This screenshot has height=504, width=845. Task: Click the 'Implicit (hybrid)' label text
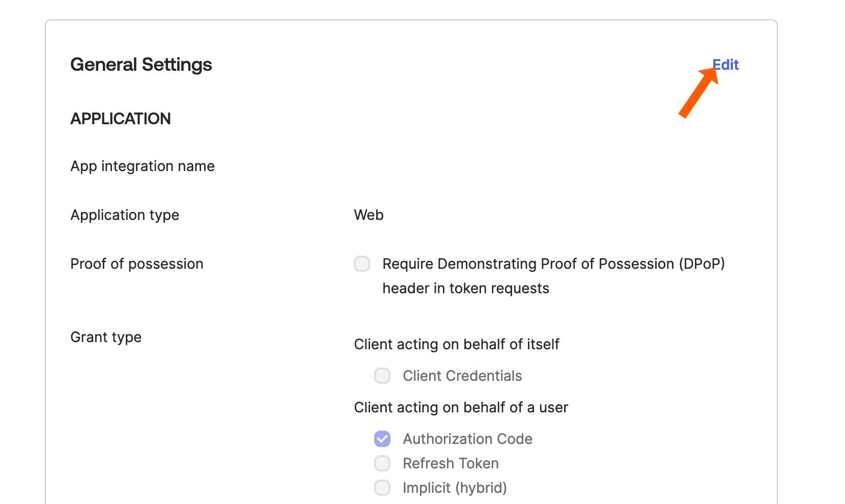(455, 488)
